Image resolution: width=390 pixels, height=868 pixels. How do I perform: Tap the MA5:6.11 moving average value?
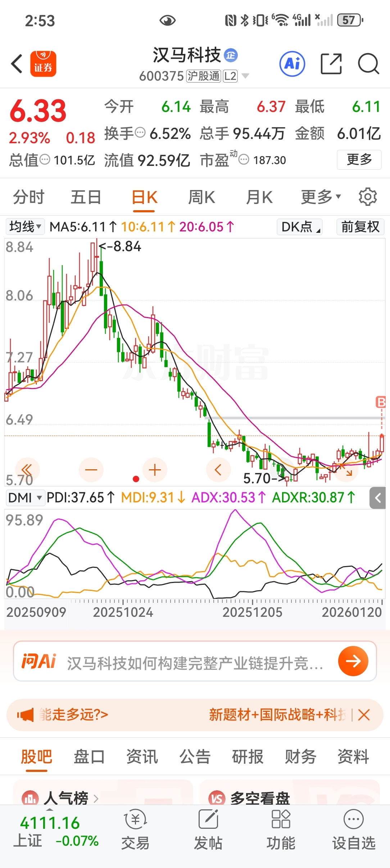(x=83, y=227)
